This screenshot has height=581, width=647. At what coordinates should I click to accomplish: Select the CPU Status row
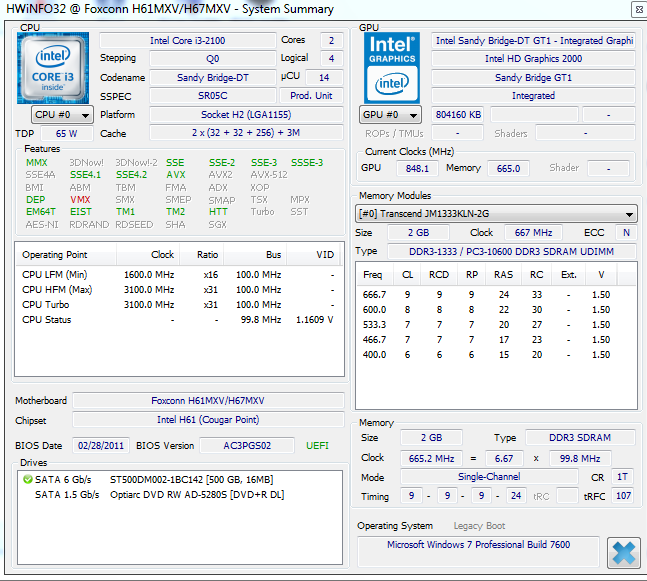tap(179, 320)
